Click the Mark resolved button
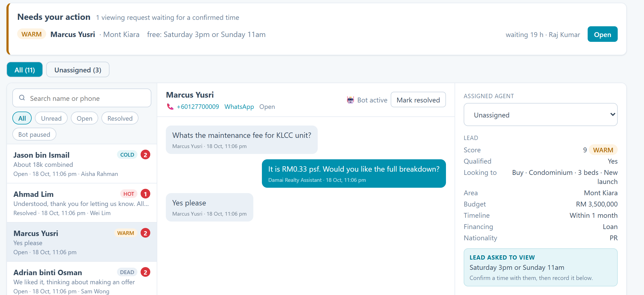The height and width of the screenshot is (295, 644). tap(418, 100)
